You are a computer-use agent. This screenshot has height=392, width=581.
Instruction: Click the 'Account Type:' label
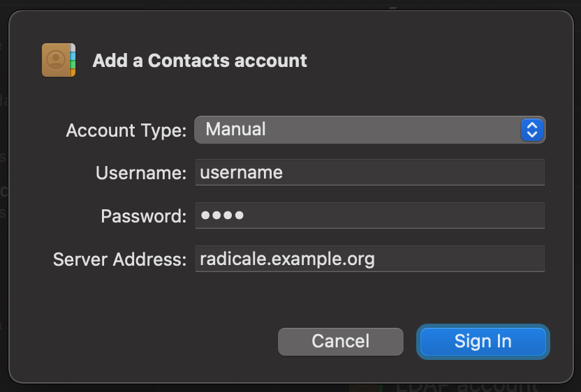pyautogui.click(x=126, y=130)
